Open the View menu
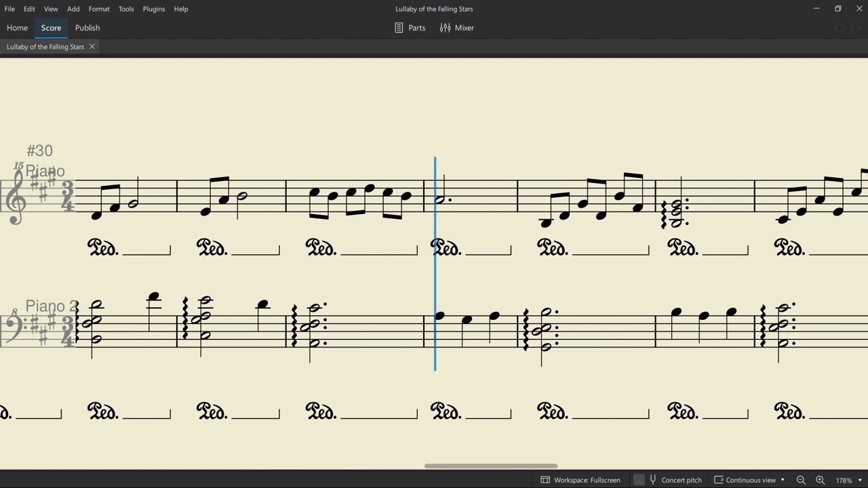 (51, 9)
